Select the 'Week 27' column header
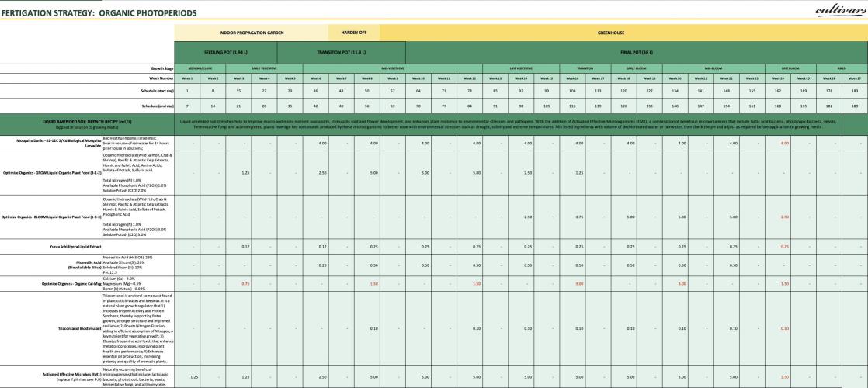 (856, 78)
